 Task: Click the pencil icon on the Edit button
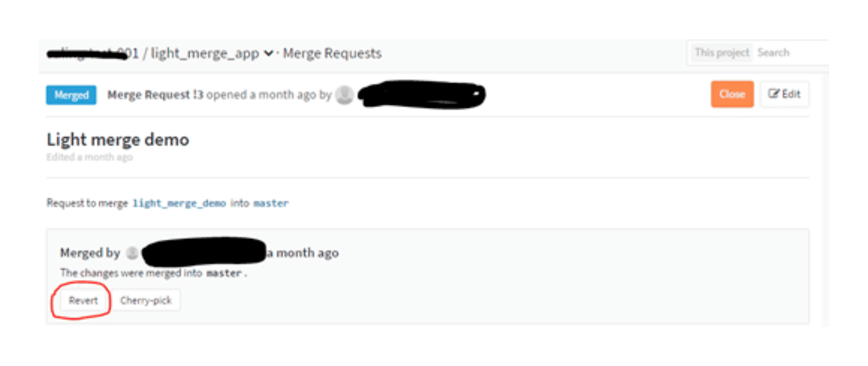pos(774,94)
